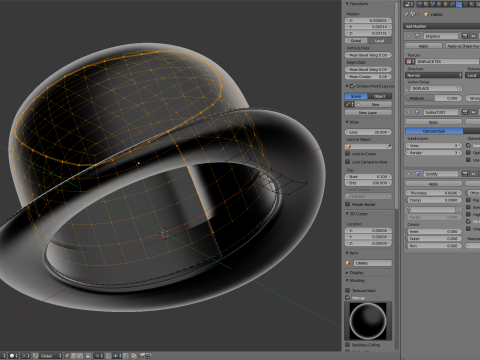Collapse the Grease Pencil Layers panel

pos(347,86)
